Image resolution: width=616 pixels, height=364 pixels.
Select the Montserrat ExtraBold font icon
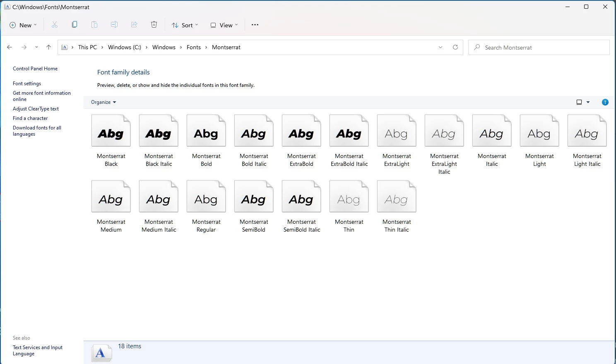point(301,131)
